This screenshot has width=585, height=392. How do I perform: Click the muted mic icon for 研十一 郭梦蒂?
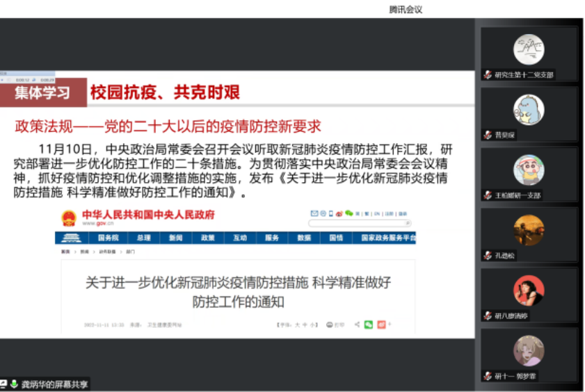pyautogui.click(x=488, y=376)
